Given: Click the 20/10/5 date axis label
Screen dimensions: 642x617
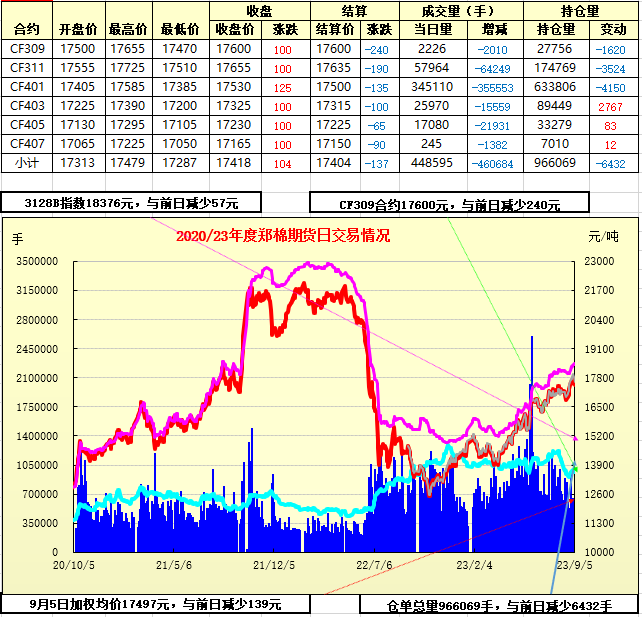Looking at the screenshot, I should [74, 564].
